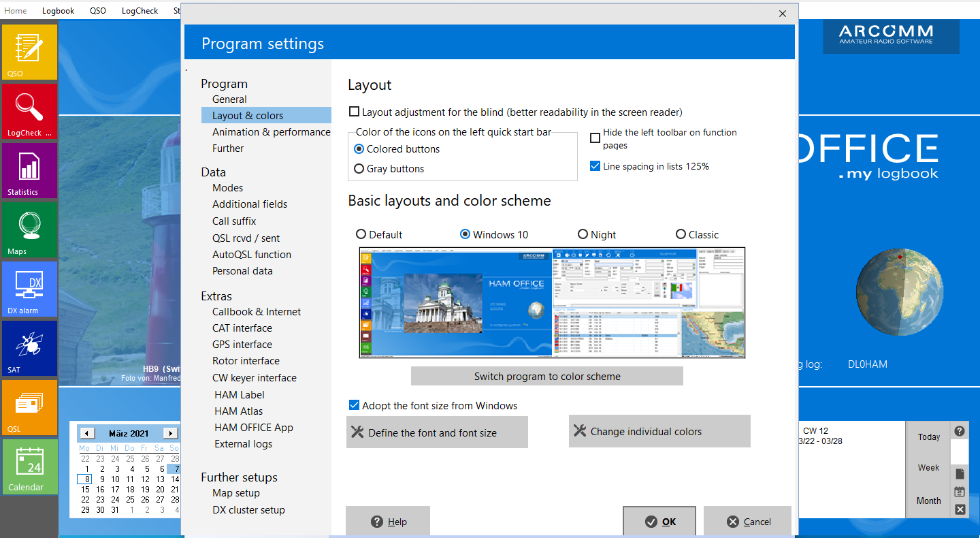Click Switch program to color scheme
The image size is (980, 538).
547,376
